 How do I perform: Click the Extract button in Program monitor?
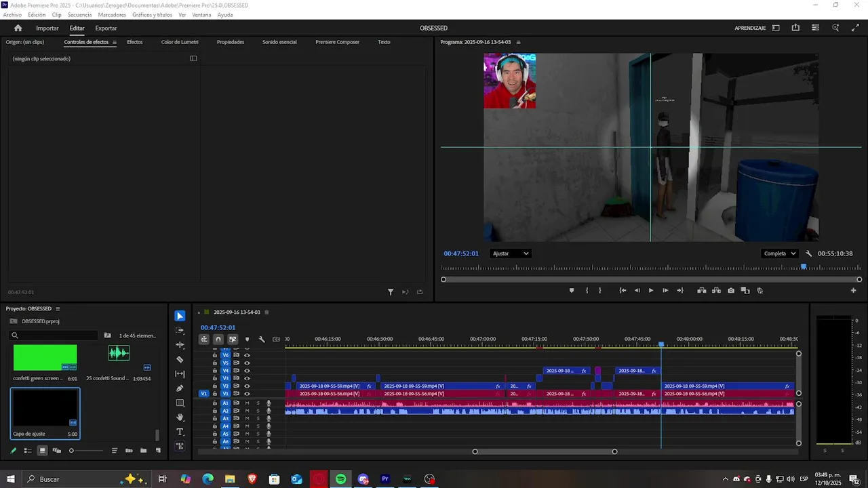coord(716,291)
